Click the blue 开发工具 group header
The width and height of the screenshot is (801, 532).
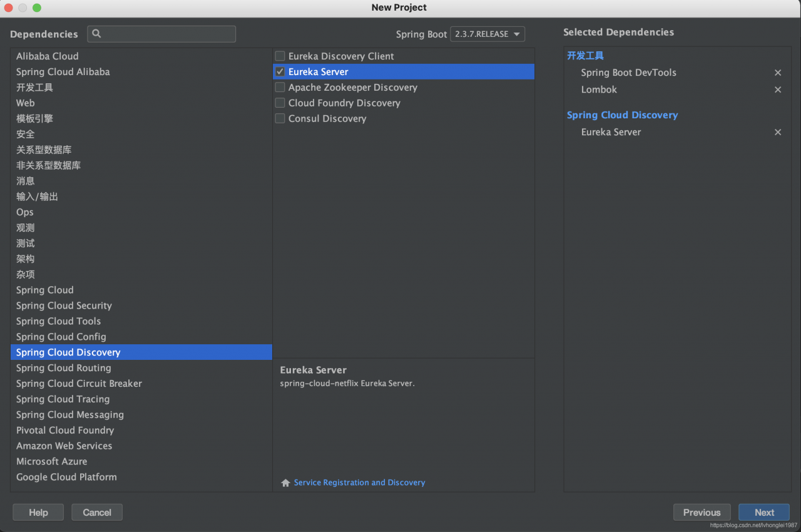tap(585, 56)
